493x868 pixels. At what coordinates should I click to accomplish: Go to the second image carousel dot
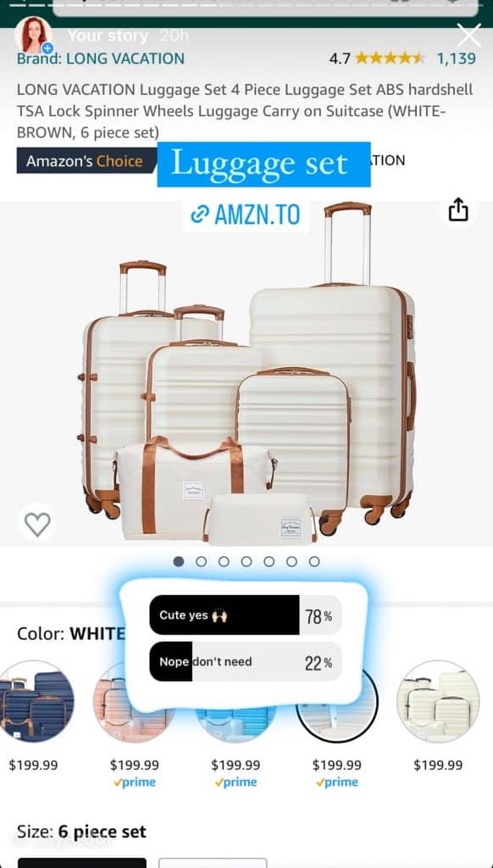(x=202, y=561)
